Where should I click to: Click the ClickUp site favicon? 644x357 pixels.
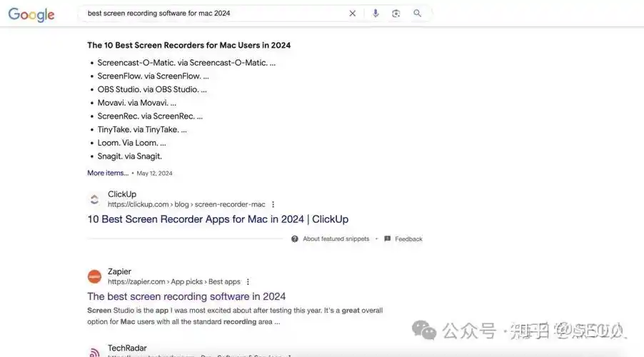click(x=94, y=199)
